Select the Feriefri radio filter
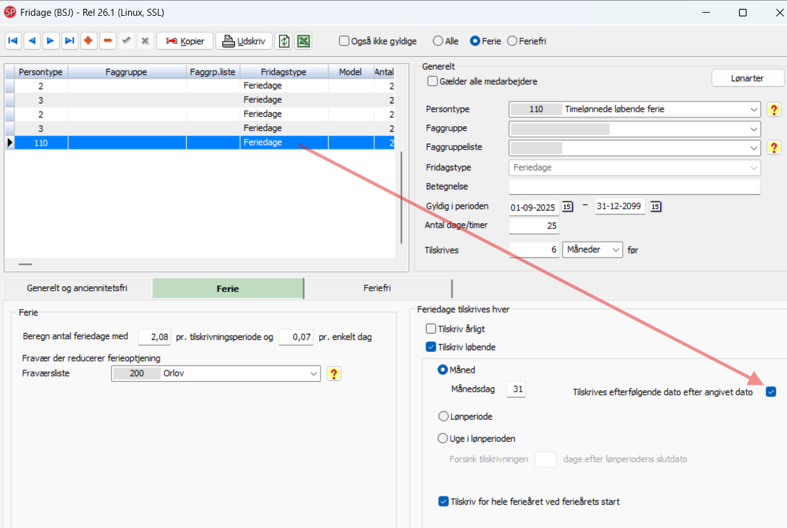The width and height of the screenshot is (787, 528). [x=512, y=41]
